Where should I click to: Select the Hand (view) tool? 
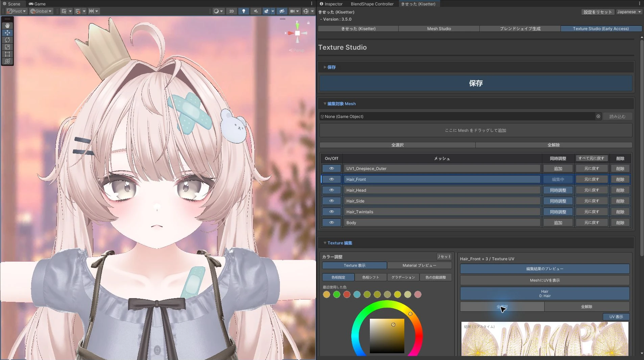pos(7,26)
